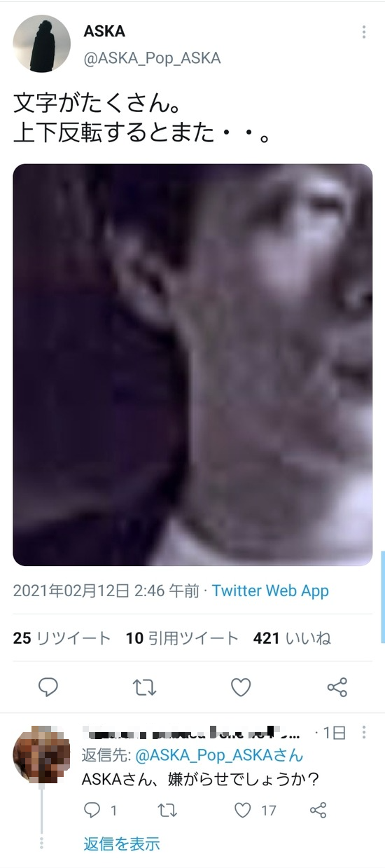
Task: Open the pixelated replier avatar
Action: coord(41,755)
